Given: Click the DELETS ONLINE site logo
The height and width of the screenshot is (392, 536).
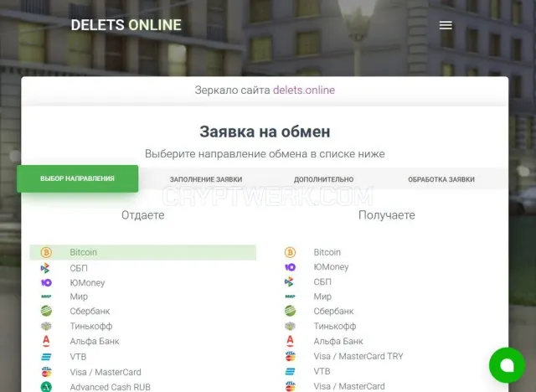Looking at the screenshot, I should (126, 25).
